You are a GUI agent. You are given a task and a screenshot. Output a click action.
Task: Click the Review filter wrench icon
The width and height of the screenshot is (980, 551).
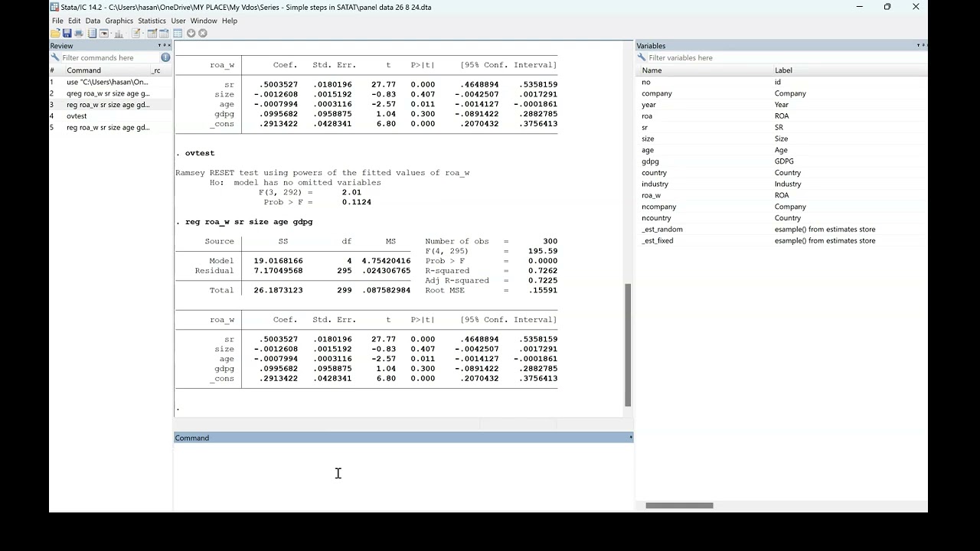(55, 57)
